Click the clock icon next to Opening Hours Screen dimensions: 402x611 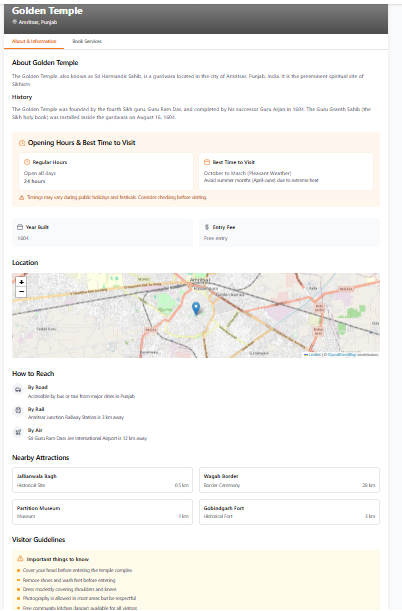coord(22,143)
